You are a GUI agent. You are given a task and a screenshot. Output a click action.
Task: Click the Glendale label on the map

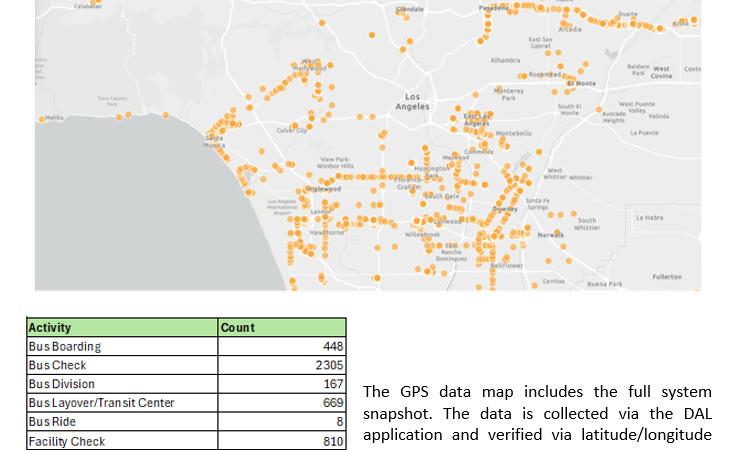coord(410,9)
